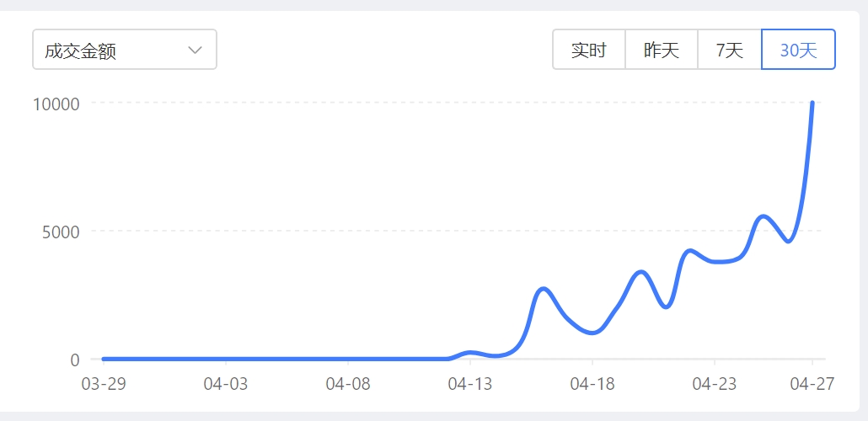Click the 04-27 final date label

(x=812, y=384)
